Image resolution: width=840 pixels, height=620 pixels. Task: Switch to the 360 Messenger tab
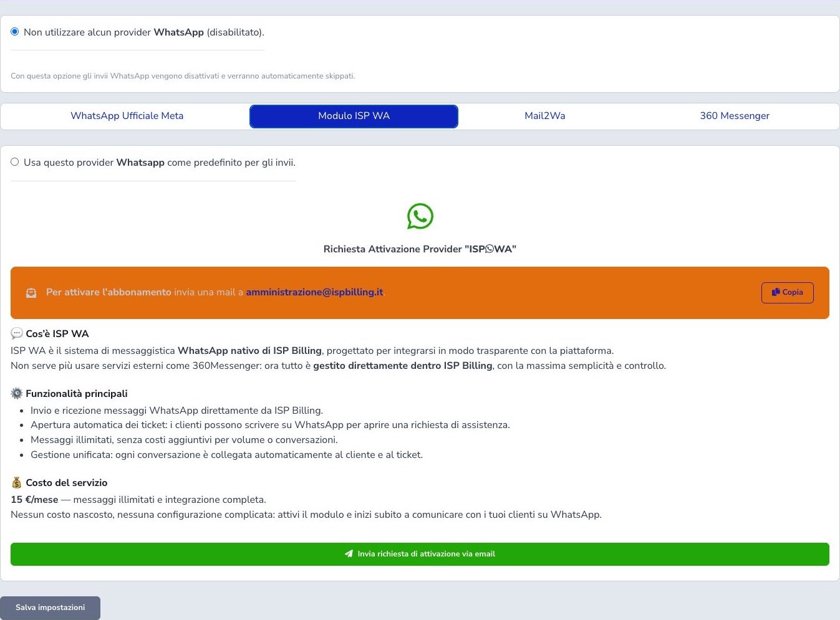point(735,116)
